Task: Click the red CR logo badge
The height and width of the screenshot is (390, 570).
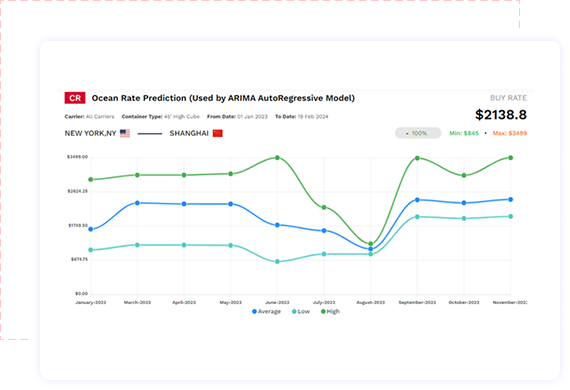Action: click(75, 98)
